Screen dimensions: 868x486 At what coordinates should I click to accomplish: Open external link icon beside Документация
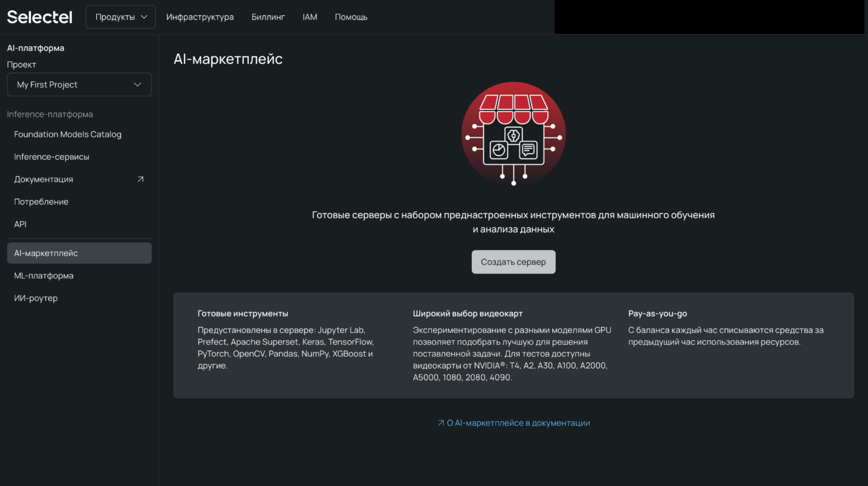click(x=141, y=179)
